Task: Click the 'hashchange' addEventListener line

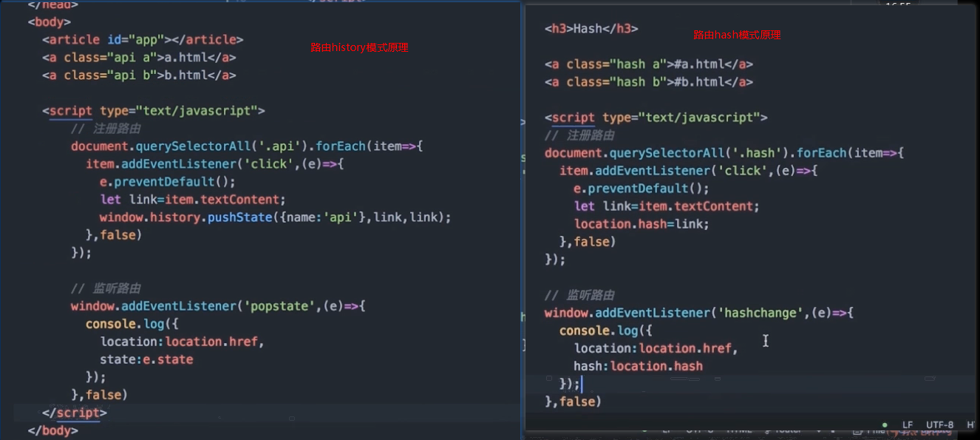Action: click(x=699, y=313)
